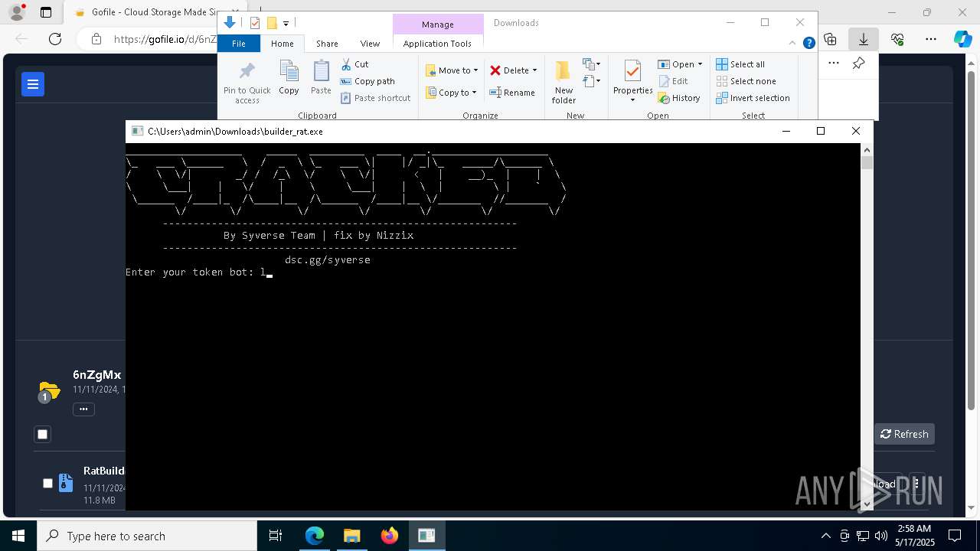Click the taskbar clock showing 2:58 AM
This screenshot has width=980, height=551.
[x=913, y=536]
